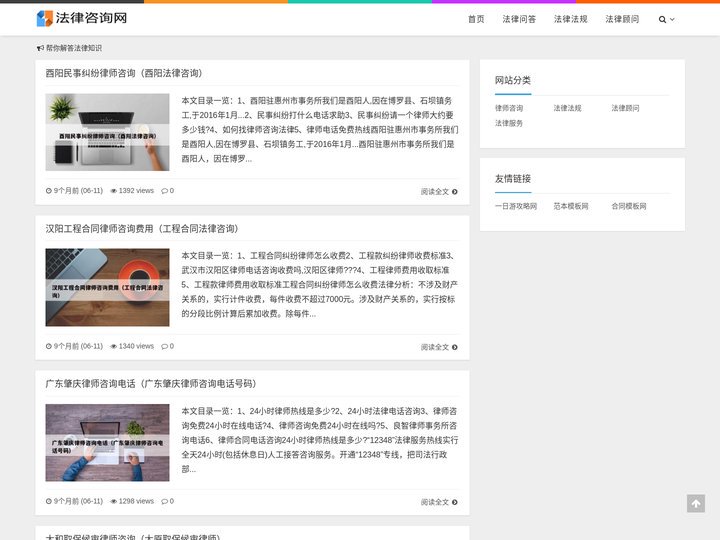
Task: Click the eye icon beside 1298 views
Action: (113, 501)
